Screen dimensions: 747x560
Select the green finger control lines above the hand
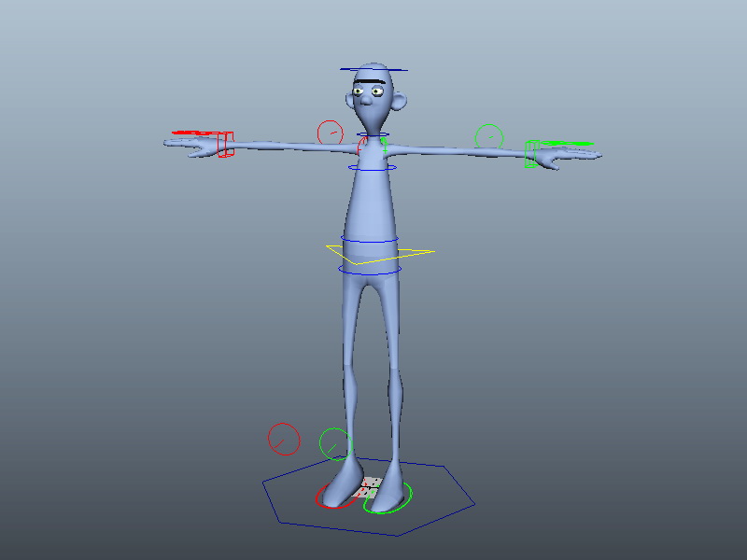[567, 143]
